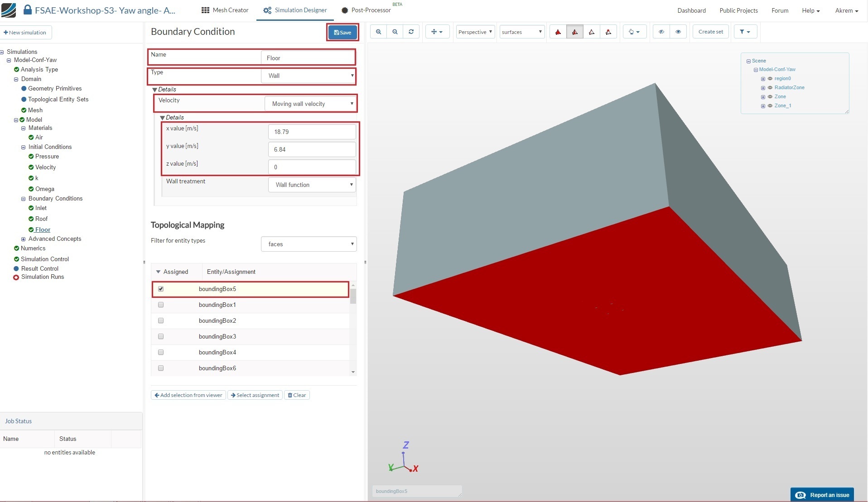
Task: Toggle visibility eye for RadiatorZone
Action: click(770, 87)
